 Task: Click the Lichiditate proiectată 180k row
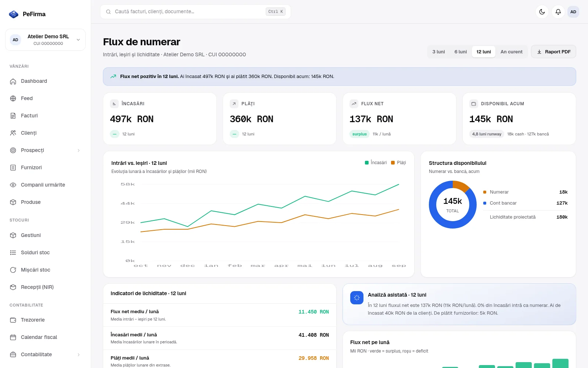point(525,217)
